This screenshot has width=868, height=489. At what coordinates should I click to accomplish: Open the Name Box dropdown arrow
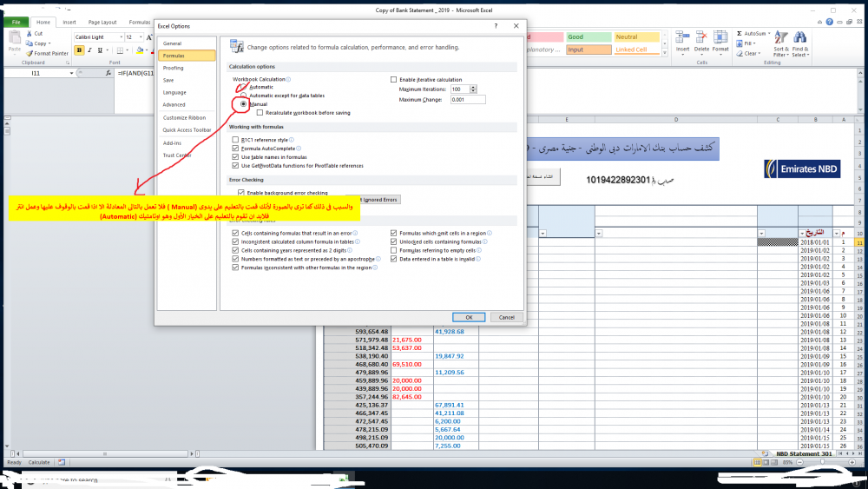point(71,73)
